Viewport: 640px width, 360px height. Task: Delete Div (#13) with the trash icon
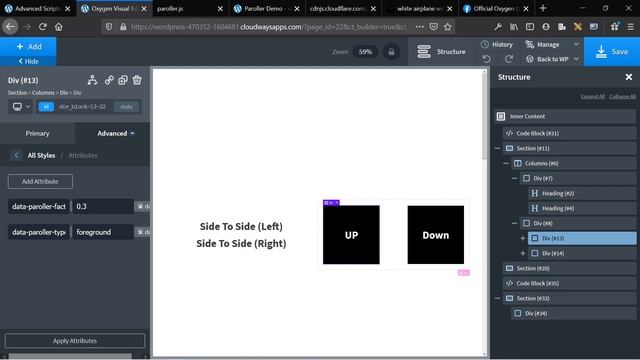click(137, 80)
